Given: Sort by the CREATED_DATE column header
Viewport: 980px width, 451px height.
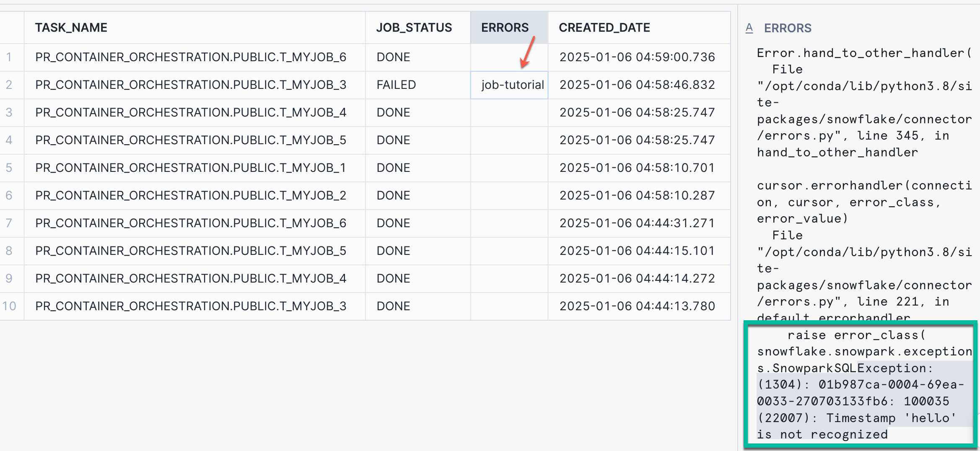Looking at the screenshot, I should click(x=605, y=27).
